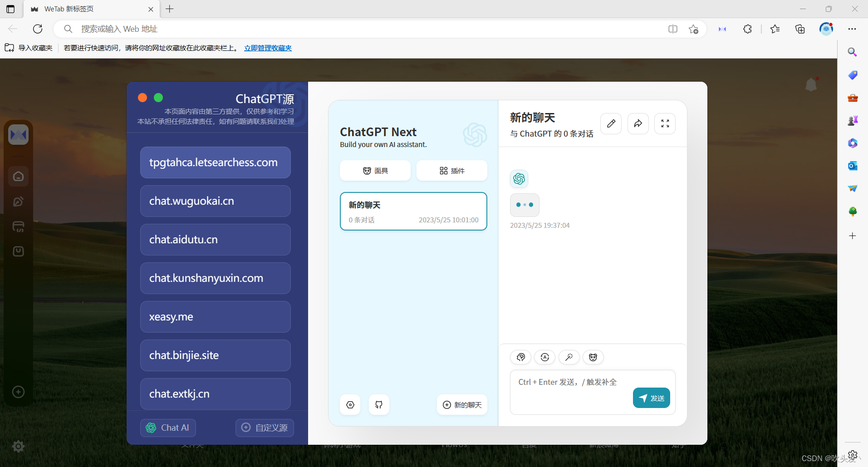868x467 pixels.
Task: Expand chat to fullscreen with the arrows icon
Action: (x=664, y=123)
